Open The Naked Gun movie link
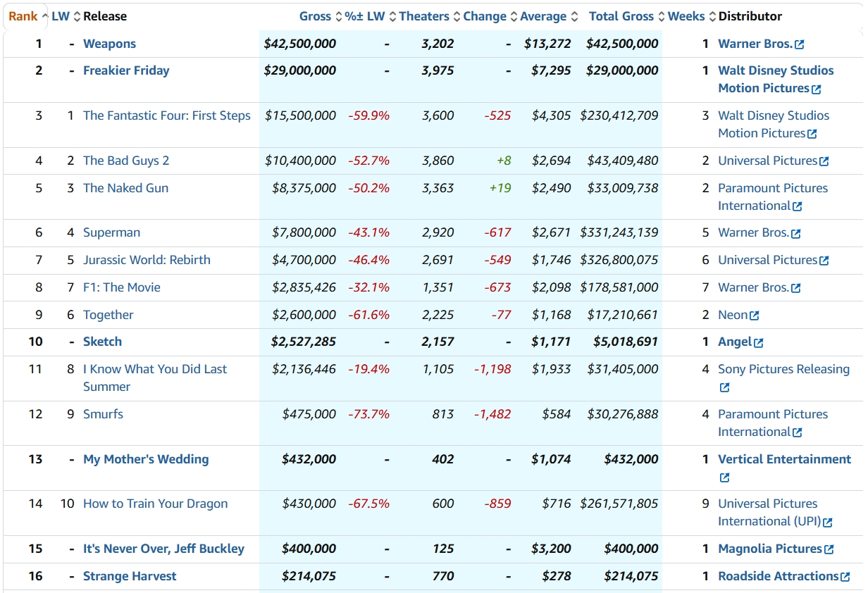 pos(125,188)
